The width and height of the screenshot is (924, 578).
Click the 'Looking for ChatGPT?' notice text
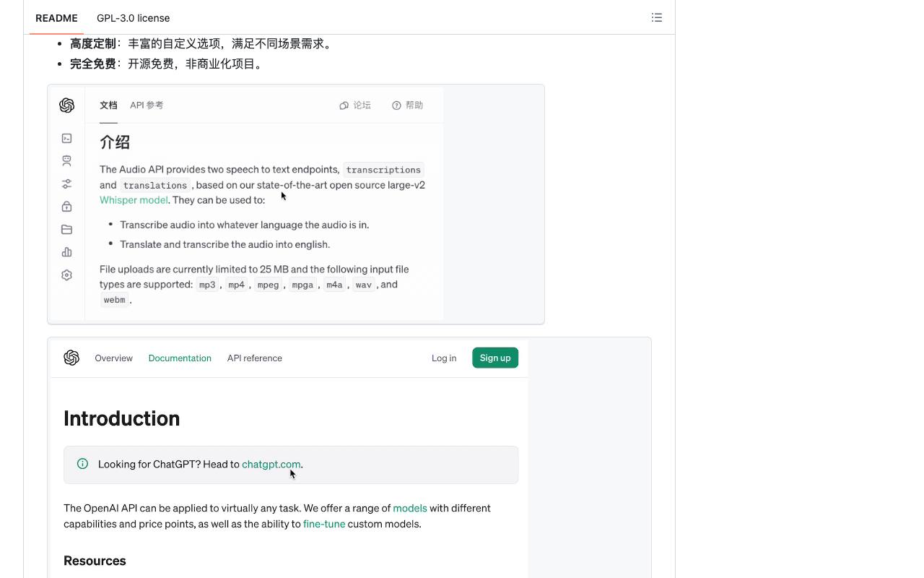pos(201,465)
